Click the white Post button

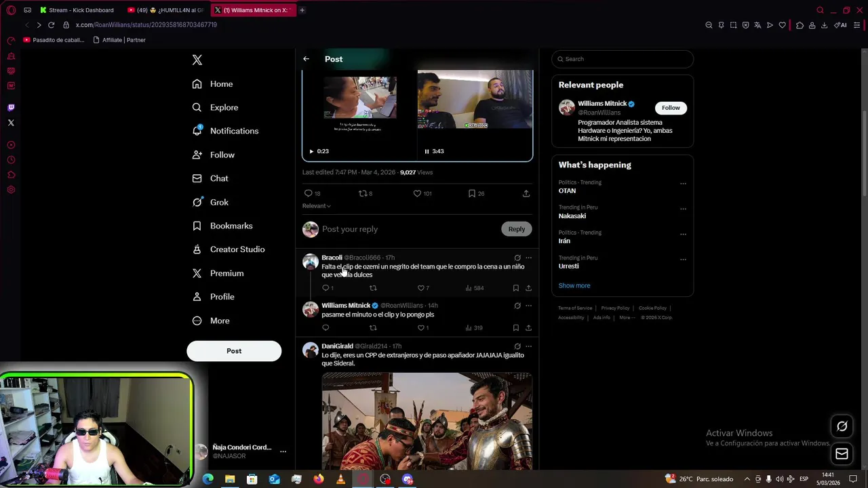coord(234,351)
